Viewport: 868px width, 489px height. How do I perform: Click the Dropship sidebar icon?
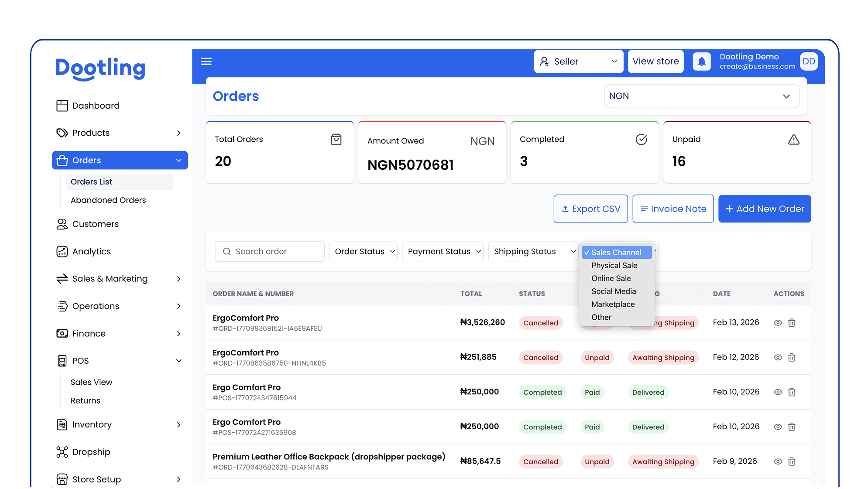coord(62,452)
